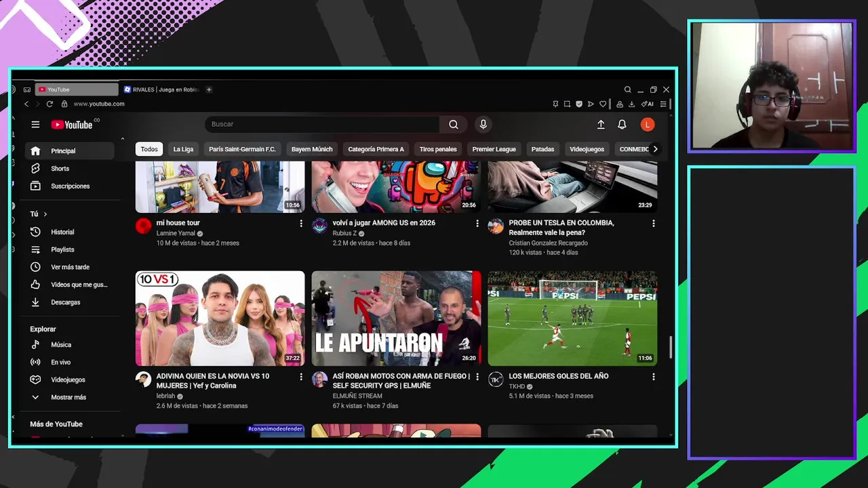Open the browser downloads arrow icon

coord(631,104)
